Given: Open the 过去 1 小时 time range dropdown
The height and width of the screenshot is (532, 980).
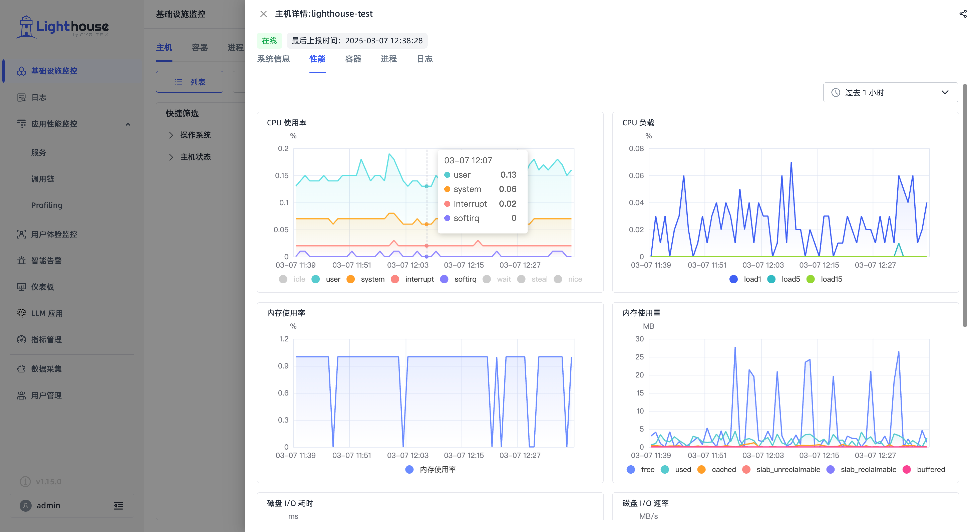Looking at the screenshot, I should (x=890, y=92).
